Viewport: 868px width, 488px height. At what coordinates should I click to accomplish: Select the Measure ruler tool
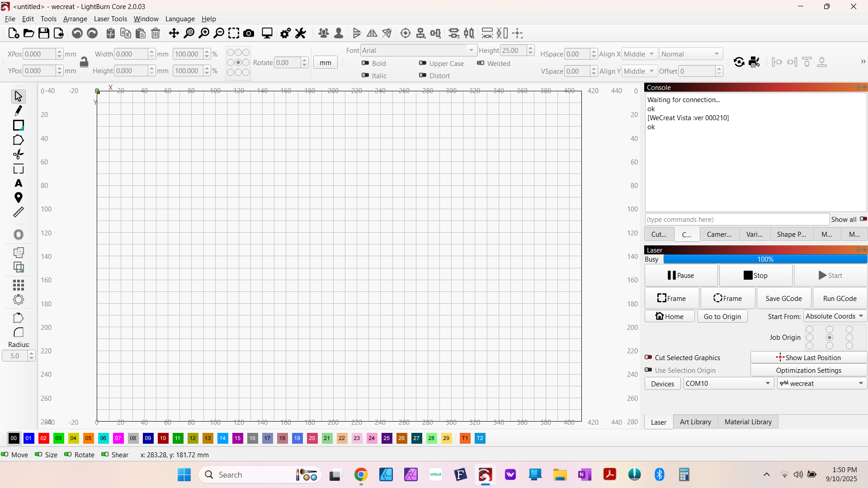[x=19, y=212]
